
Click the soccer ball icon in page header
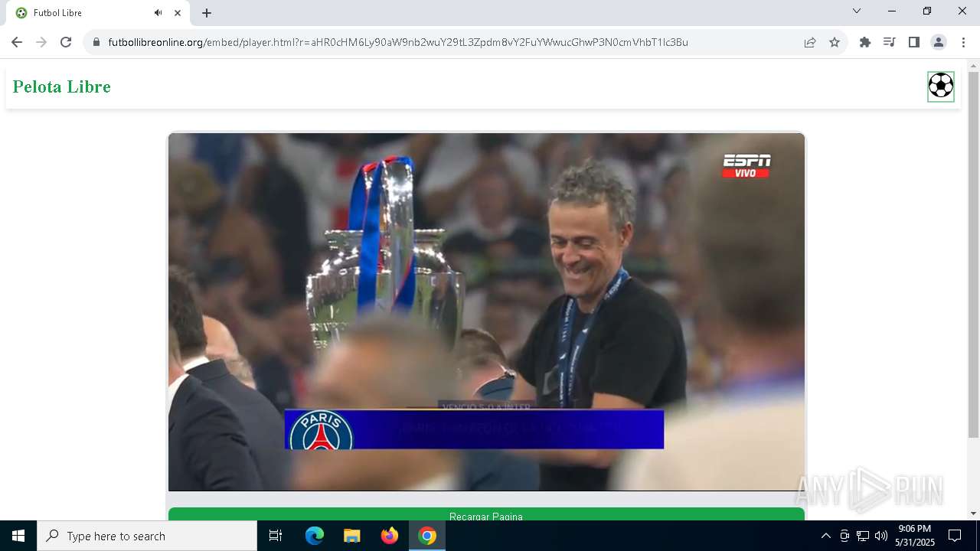(941, 86)
